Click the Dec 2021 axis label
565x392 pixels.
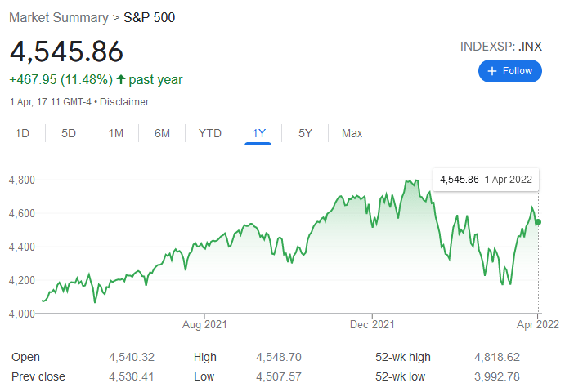[x=372, y=324]
